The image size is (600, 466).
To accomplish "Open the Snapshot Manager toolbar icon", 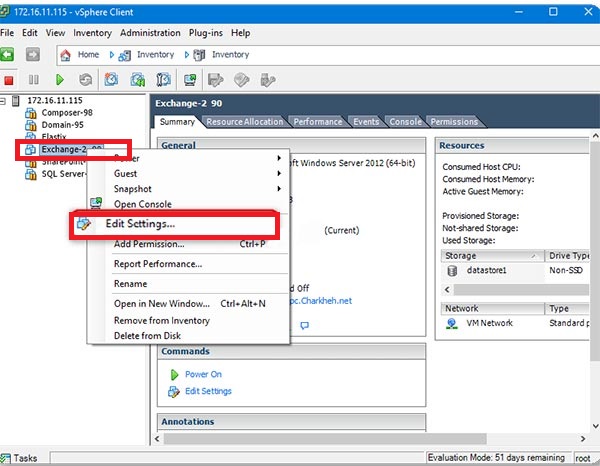I will (163, 80).
